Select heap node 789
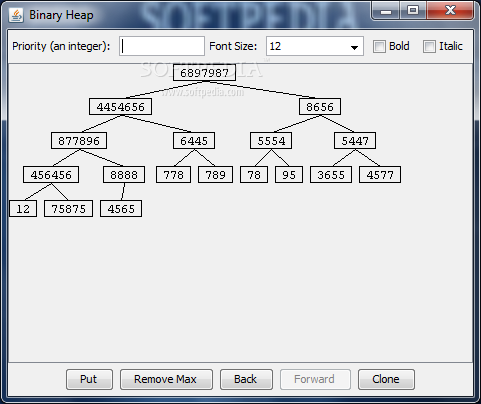Screen dimensions: 481x404 click(215, 175)
